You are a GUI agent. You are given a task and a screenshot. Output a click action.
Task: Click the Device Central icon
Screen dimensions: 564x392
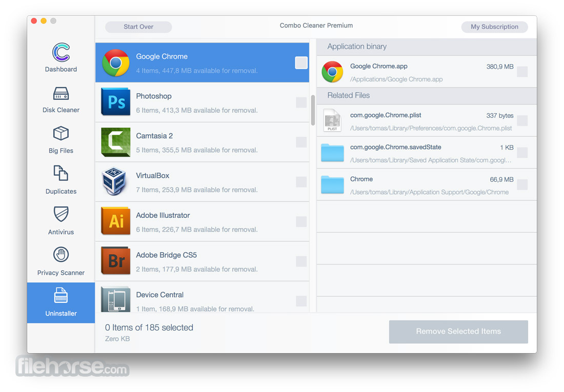tap(116, 299)
